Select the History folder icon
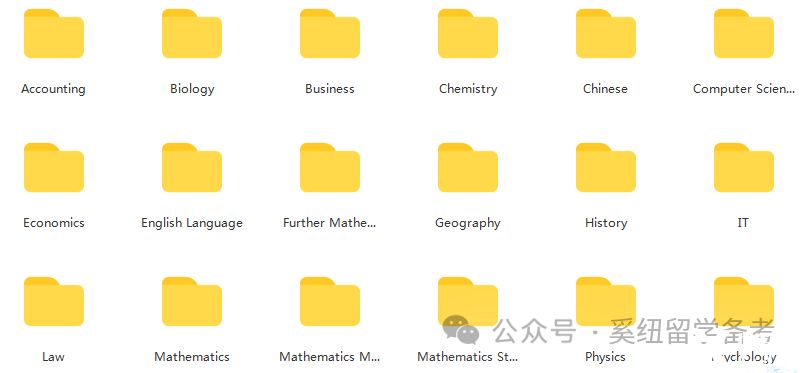 tap(606, 168)
